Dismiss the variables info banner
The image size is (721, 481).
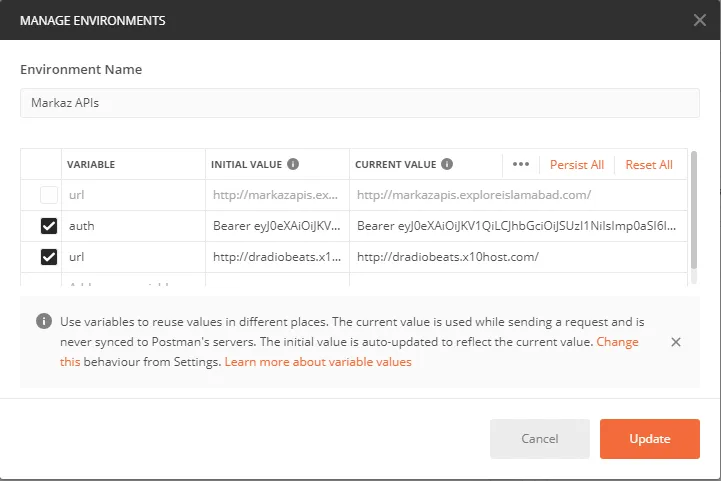click(x=676, y=342)
